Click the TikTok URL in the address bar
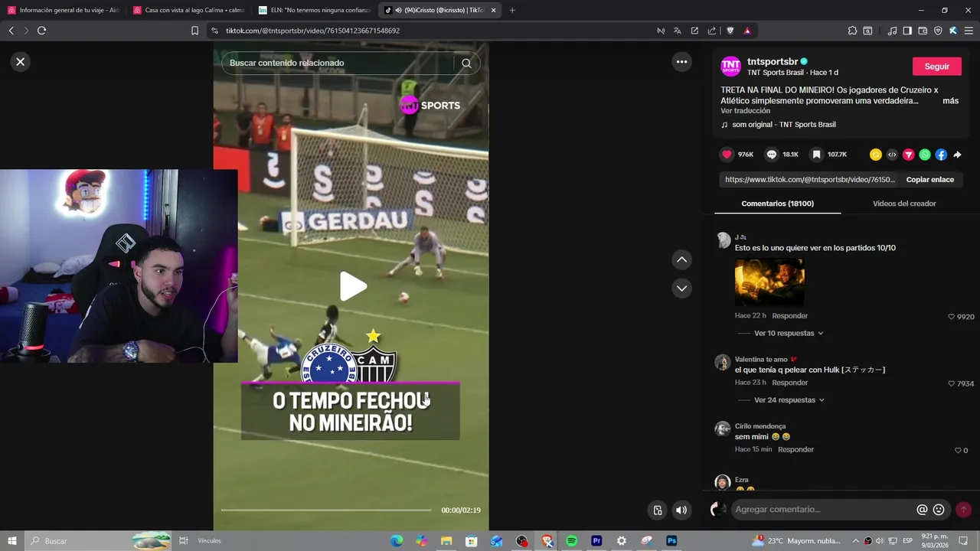Screen dimensions: 980x551 pos(312,31)
